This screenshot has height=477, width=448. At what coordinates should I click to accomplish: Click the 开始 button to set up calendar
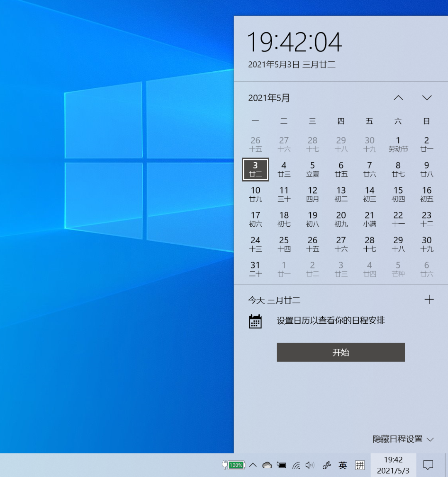pyautogui.click(x=341, y=352)
